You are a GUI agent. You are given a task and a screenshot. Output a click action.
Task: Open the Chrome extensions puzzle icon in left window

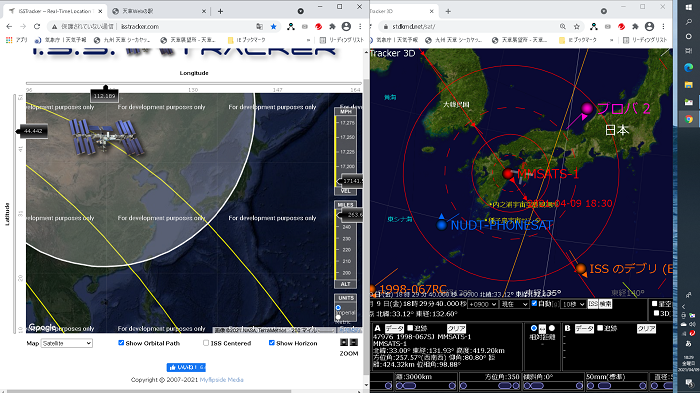point(332,27)
